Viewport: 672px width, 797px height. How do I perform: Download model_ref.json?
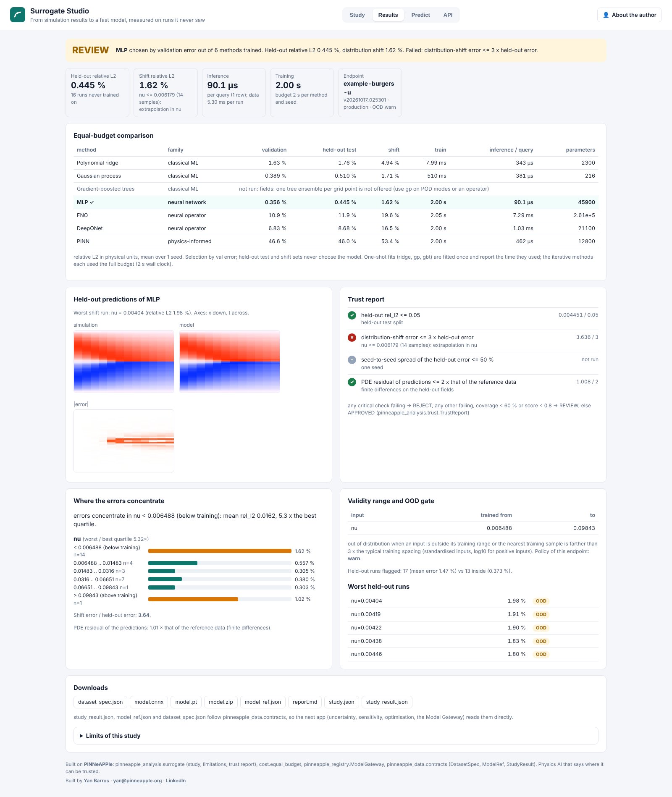pos(263,702)
